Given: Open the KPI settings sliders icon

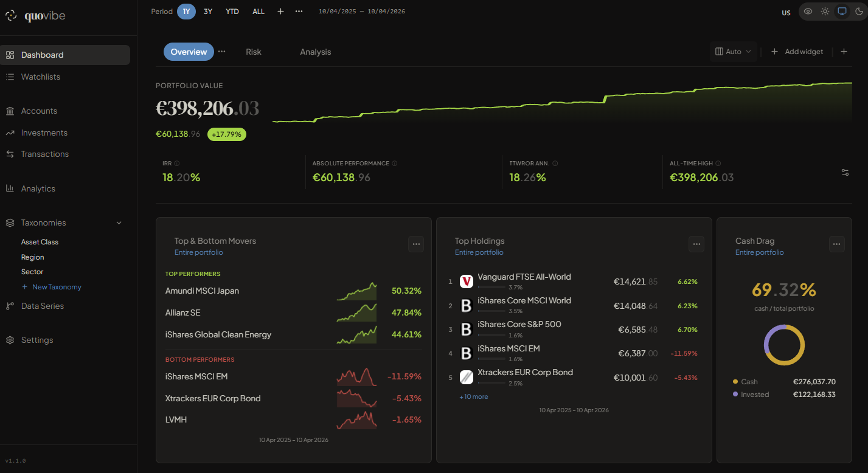Looking at the screenshot, I should [845, 173].
